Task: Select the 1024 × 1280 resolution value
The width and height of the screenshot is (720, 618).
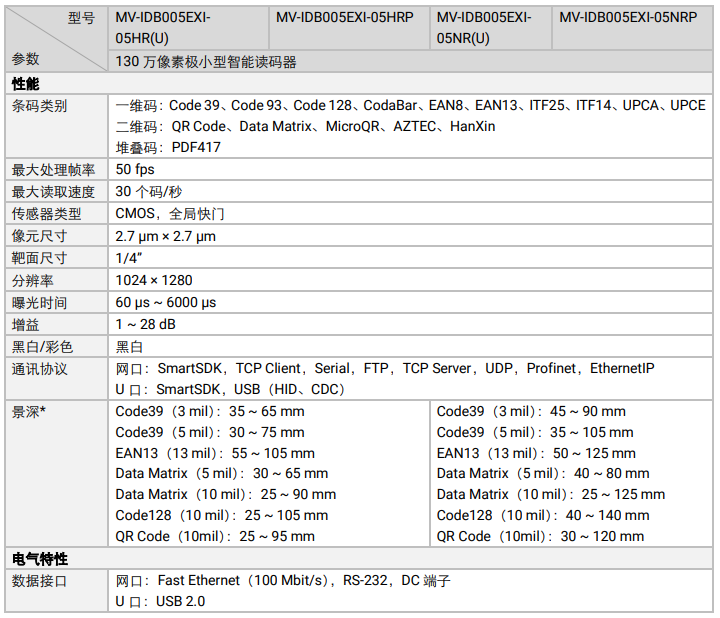Action: tap(154, 280)
